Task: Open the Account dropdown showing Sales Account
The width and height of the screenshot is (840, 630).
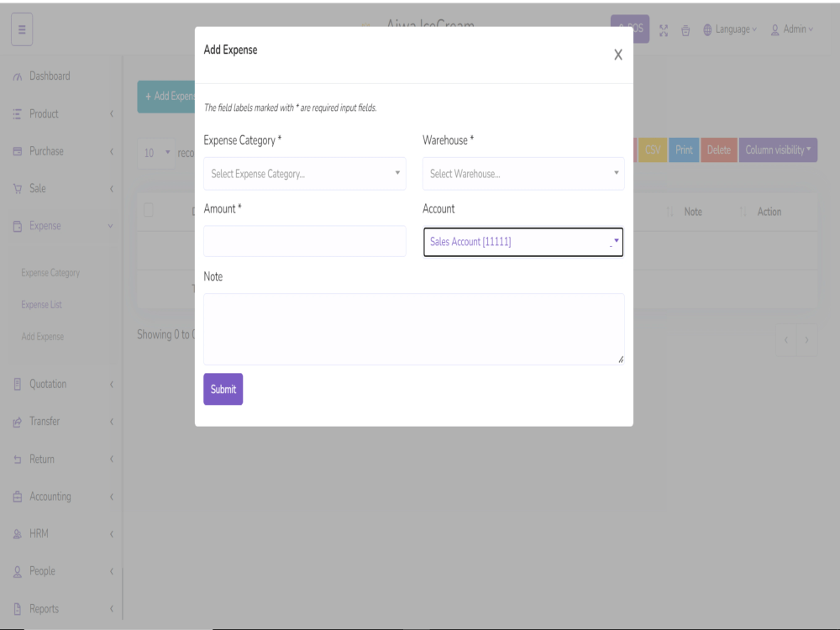Action: tap(523, 242)
